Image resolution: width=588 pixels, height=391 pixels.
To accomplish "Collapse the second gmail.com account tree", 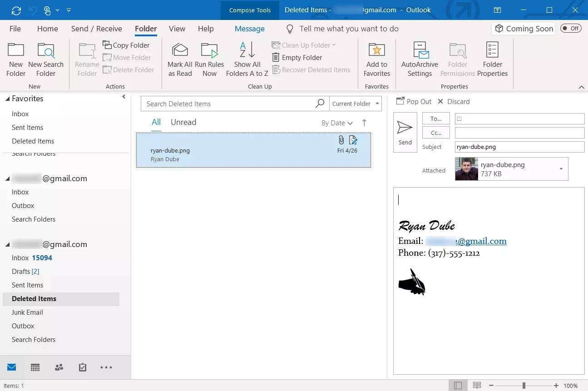I will (7, 245).
